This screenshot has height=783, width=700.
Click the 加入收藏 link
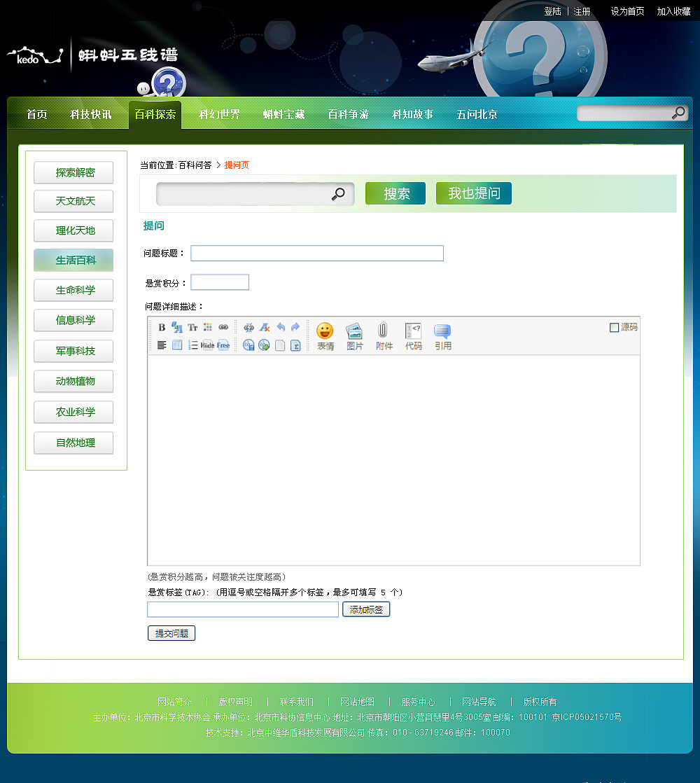click(673, 11)
